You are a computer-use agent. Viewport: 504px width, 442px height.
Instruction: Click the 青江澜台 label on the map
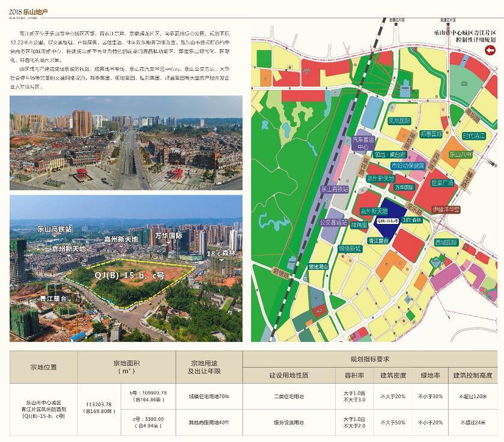378,240
